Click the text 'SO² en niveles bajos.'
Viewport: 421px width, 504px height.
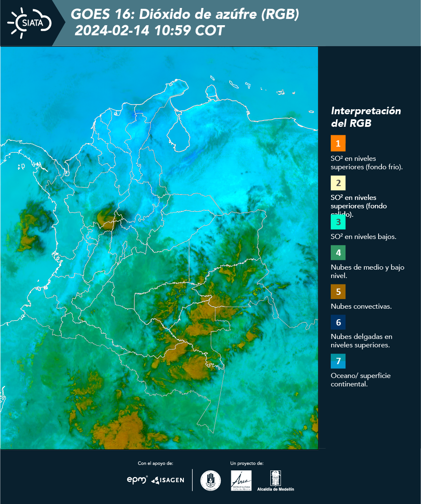(x=363, y=236)
